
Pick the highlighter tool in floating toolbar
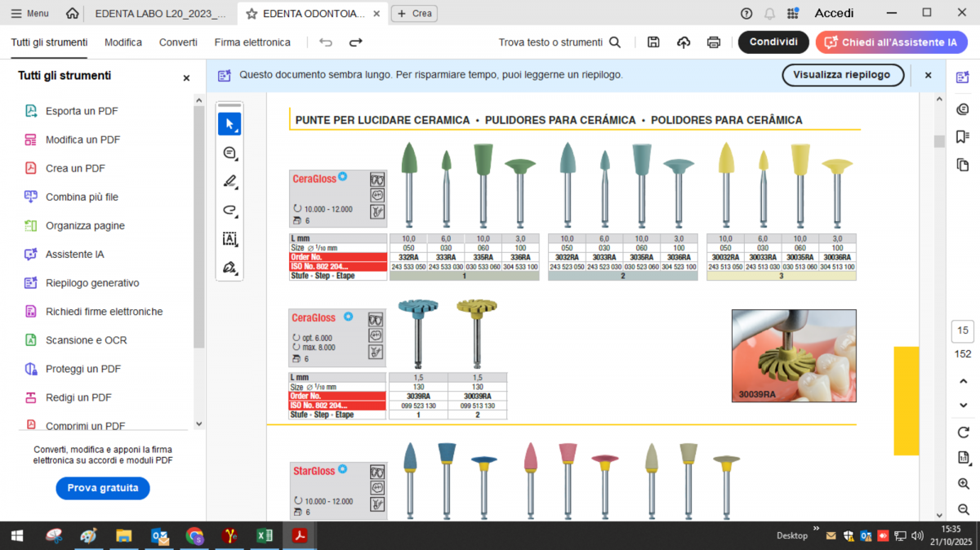pyautogui.click(x=229, y=182)
